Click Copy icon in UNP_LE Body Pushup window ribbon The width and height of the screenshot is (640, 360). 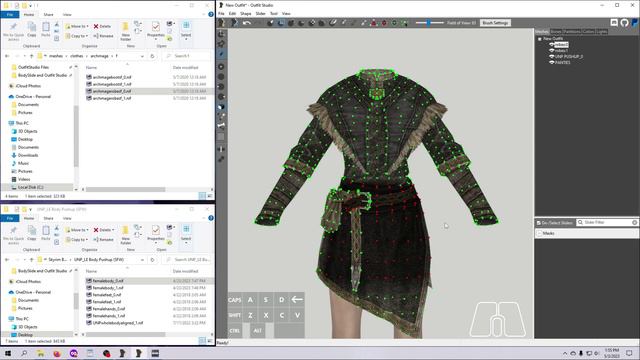[31, 233]
